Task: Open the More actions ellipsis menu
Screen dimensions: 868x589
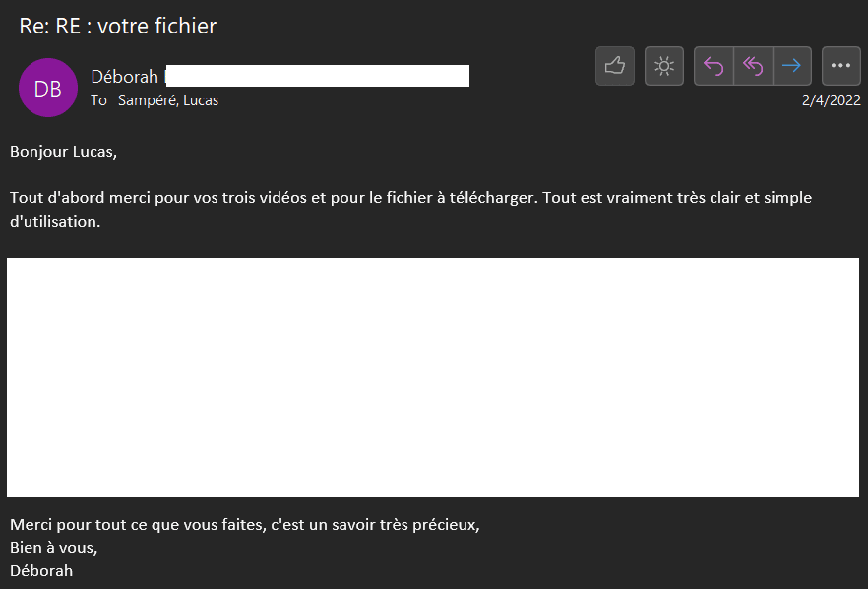Action: (x=840, y=66)
